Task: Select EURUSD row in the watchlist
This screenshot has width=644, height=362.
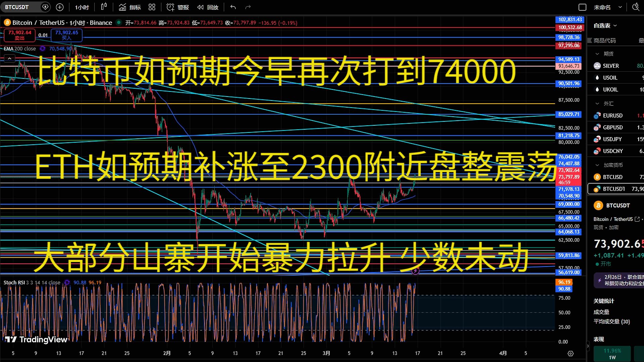Action: point(612,115)
